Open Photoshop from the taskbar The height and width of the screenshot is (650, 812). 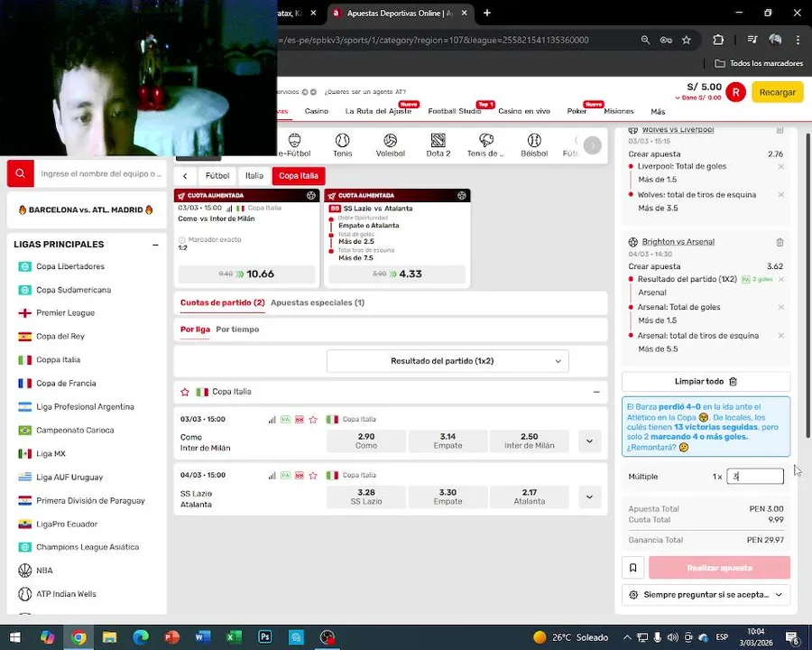264,637
